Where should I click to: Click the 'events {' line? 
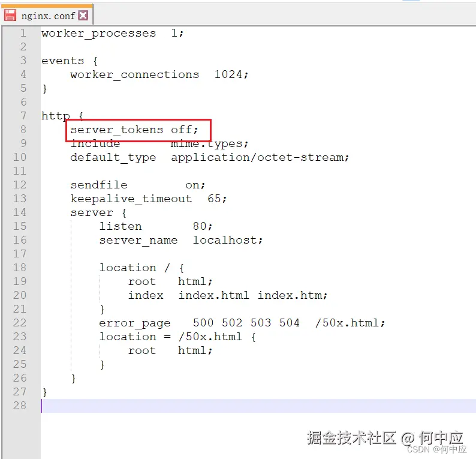(x=70, y=61)
